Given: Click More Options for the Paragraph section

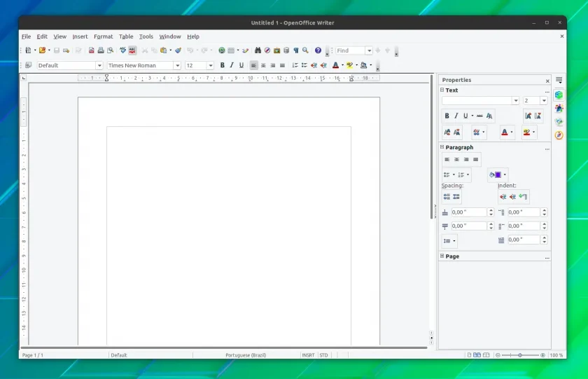Looking at the screenshot, I should click(547, 149).
